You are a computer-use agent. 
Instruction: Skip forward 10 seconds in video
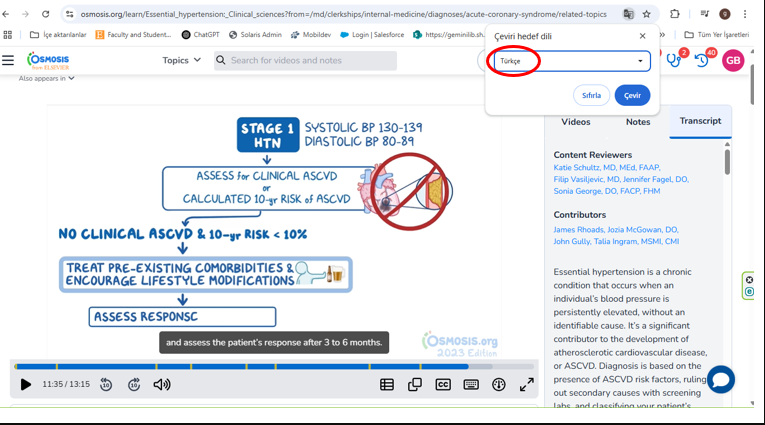(134, 384)
